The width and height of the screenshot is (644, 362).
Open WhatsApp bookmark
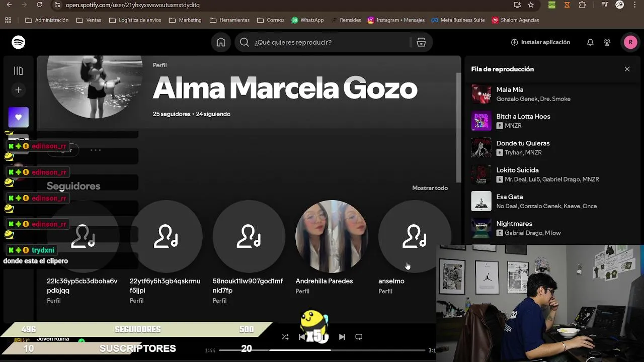point(307,20)
